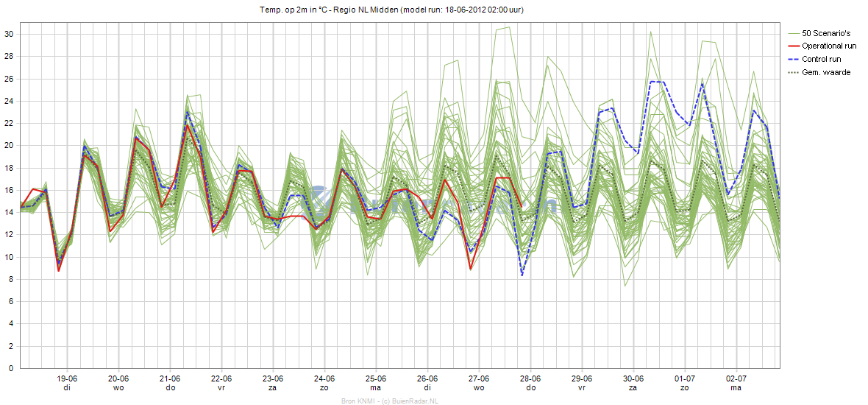Click the '21-06' date label
The image size is (868, 405).
coord(170,379)
